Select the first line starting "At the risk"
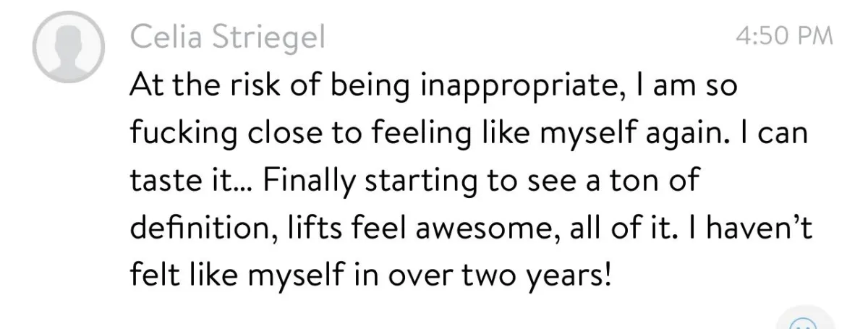 433,87
